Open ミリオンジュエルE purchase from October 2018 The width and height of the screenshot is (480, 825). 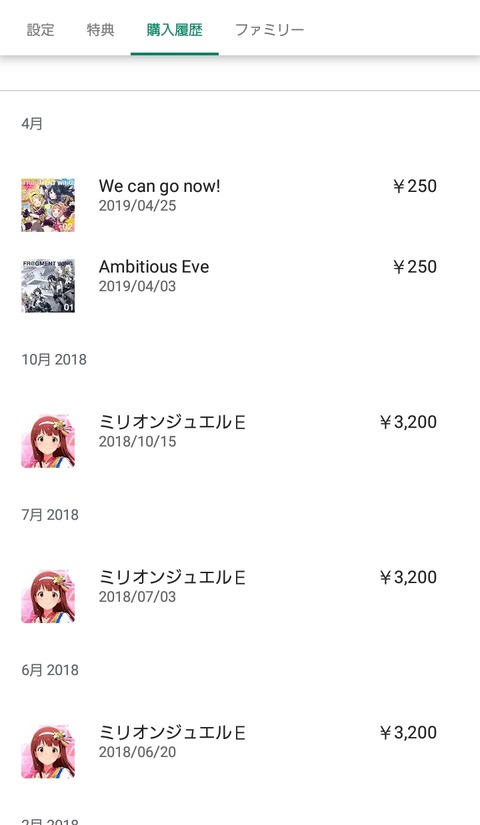click(x=240, y=441)
